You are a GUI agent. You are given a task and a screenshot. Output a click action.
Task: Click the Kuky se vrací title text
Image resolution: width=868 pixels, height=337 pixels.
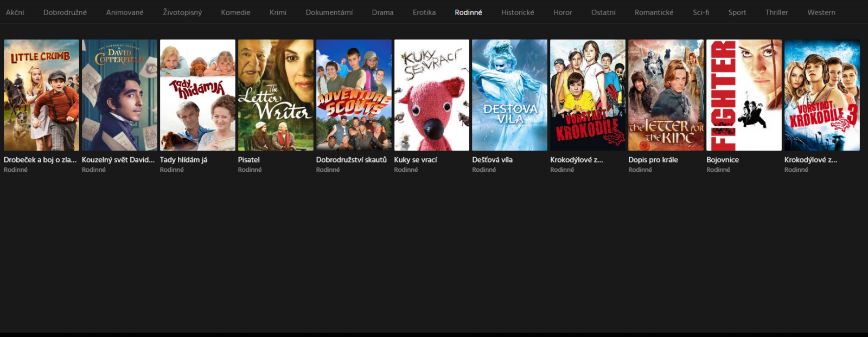pos(416,160)
